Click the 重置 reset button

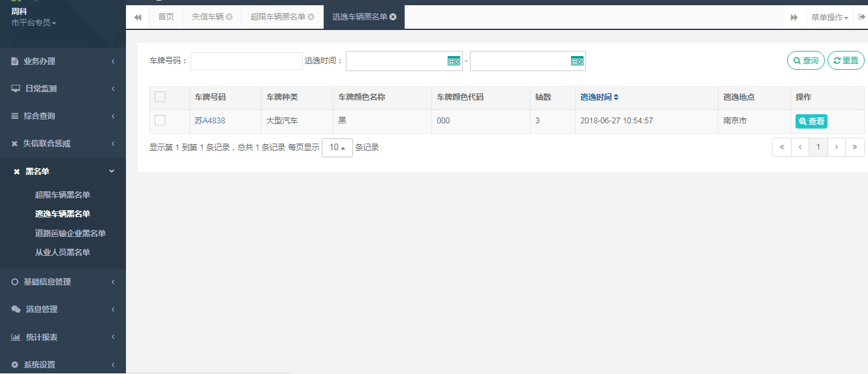click(x=846, y=61)
